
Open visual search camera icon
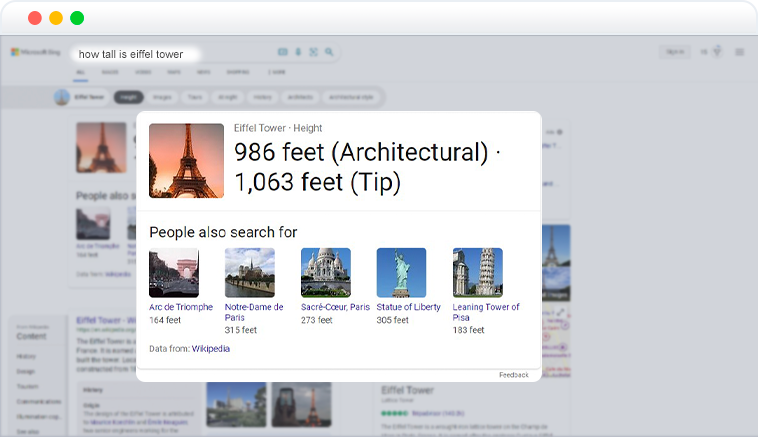[x=313, y=52]
